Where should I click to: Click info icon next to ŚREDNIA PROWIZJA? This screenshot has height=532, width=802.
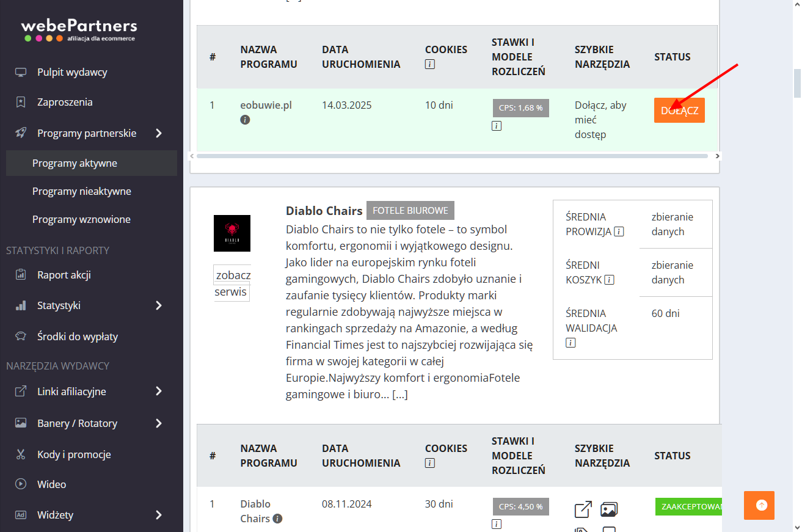coord(619,231)
